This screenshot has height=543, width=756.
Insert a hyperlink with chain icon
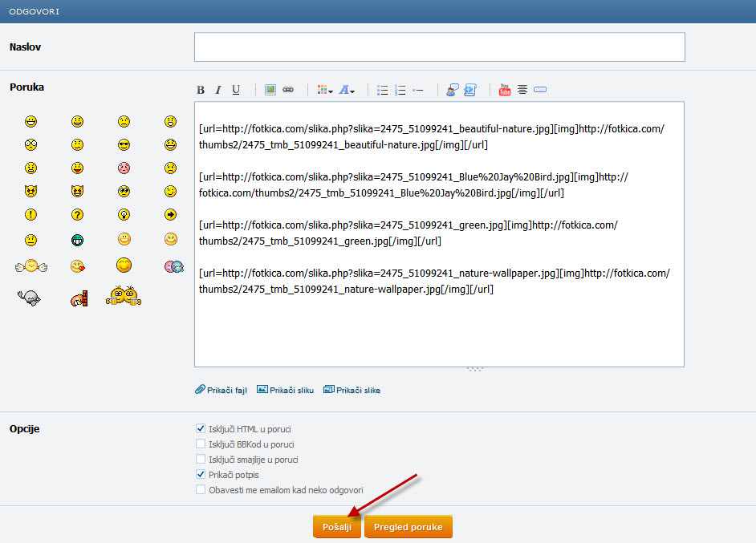pyautogui.click(x=288, y=90)
